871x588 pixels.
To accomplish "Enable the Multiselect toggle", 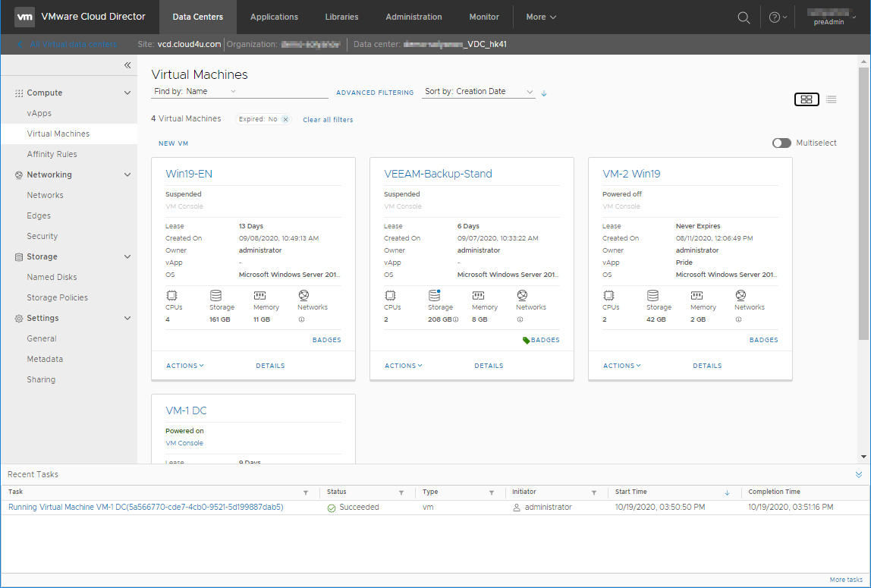I will point(781,143).
